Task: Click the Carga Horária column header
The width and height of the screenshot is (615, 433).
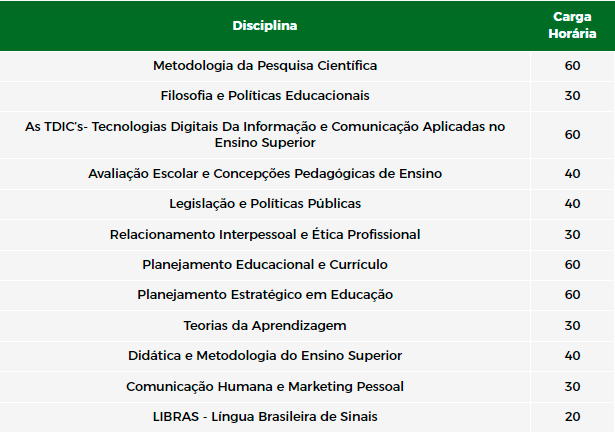Action: tap(572, 25)
